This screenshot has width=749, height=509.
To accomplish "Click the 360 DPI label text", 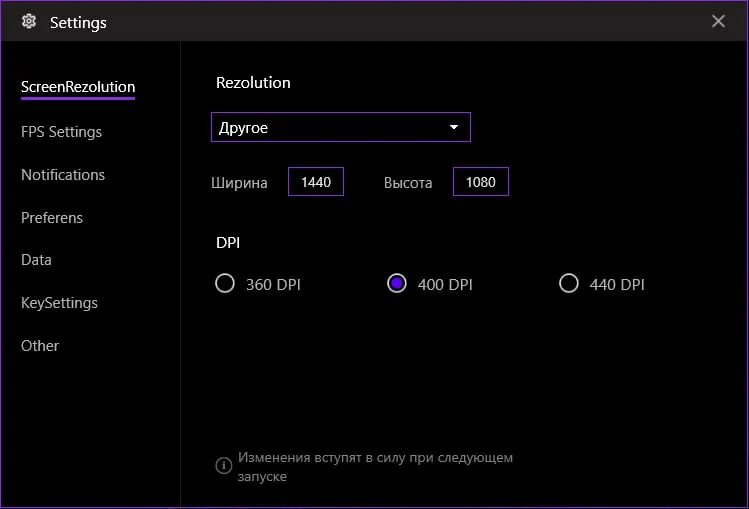I will pyautogui.click(x=273, y=285).
